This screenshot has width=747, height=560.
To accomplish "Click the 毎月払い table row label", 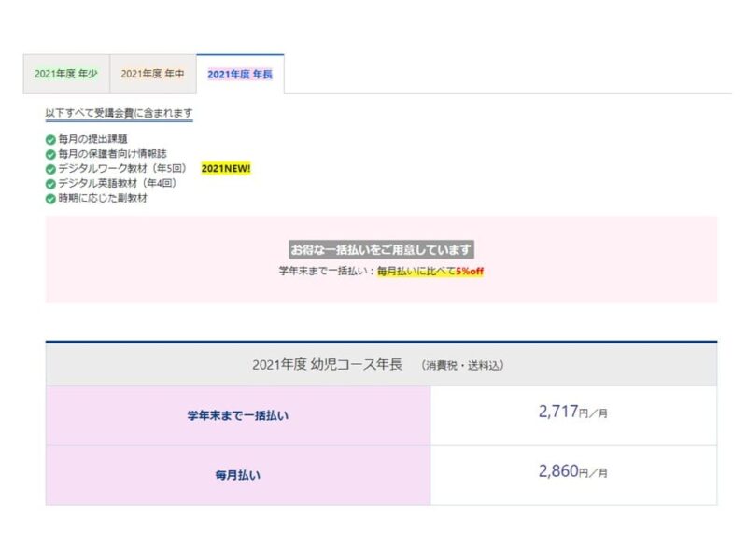I will point(238,475).
